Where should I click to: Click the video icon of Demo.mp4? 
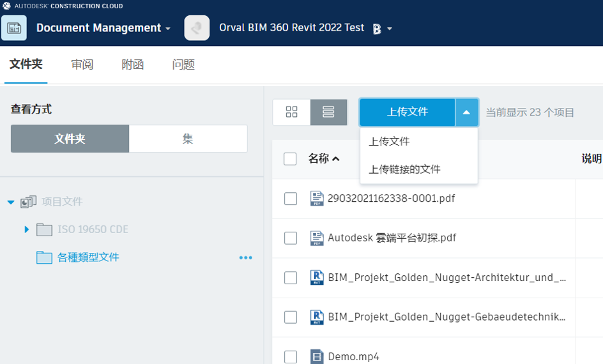coord(317,357)
